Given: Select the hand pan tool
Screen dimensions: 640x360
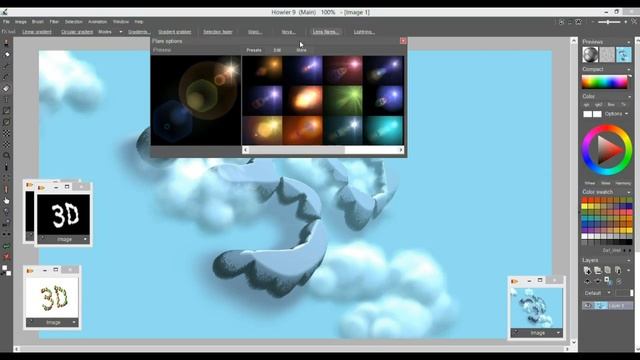Looking at the screenshot, I should [x=7, y=200].
